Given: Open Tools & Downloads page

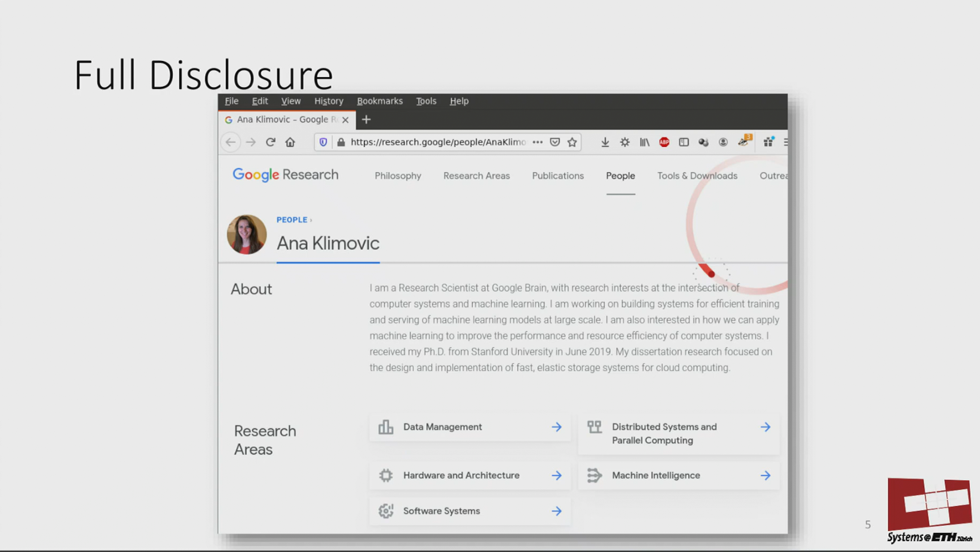Looking at the screenshot, I should (697, 176).
